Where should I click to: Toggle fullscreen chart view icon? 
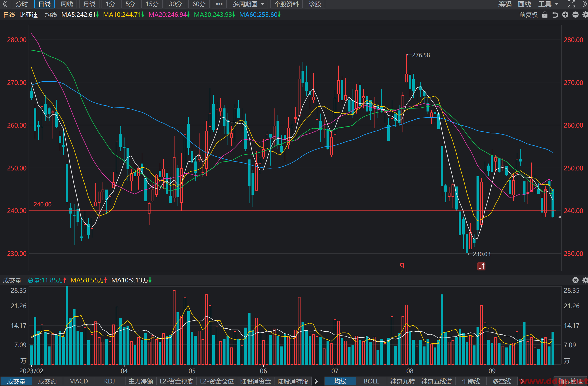click(x=571, y=4)
